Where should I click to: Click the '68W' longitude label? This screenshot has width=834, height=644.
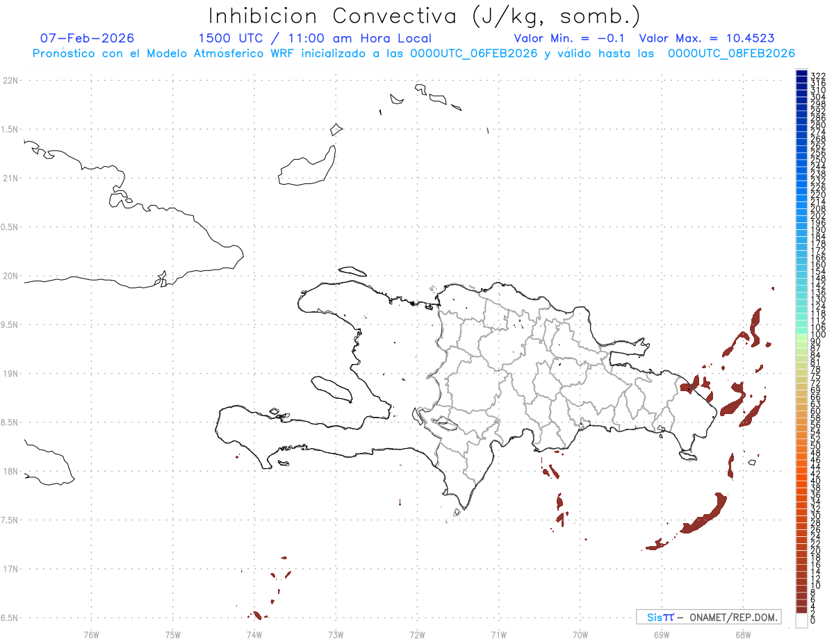coord(742,634)
